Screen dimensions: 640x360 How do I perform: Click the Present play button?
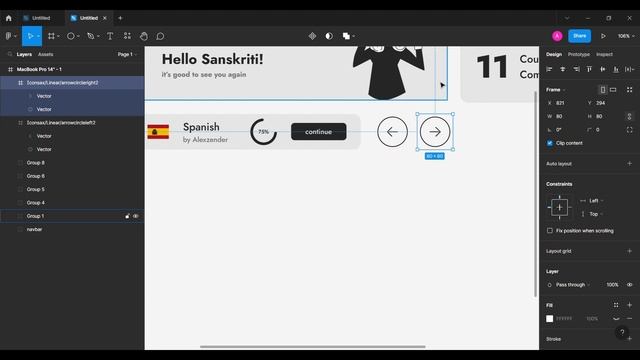tap(603, 36)
